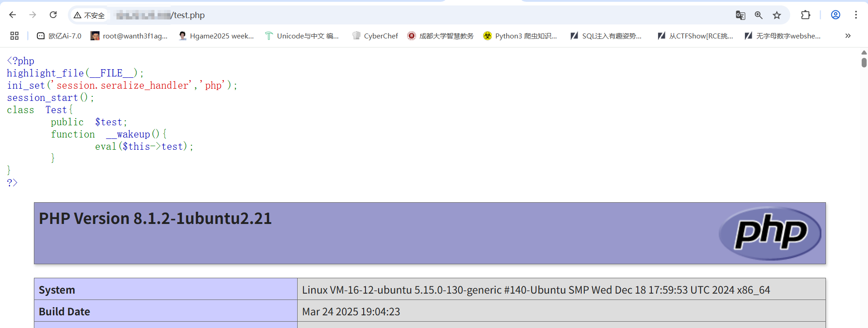Click the browser back arrow

13,15
